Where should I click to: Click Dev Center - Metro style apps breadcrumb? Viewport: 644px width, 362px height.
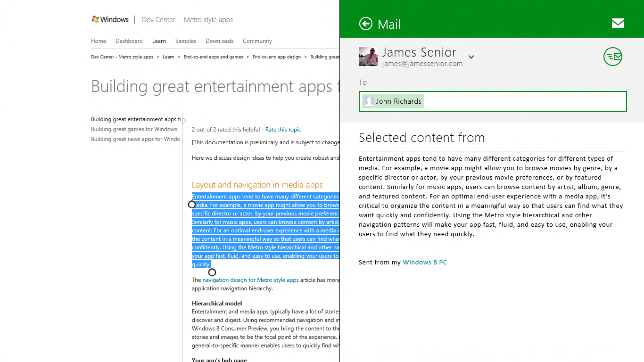(x=122, y=57)
